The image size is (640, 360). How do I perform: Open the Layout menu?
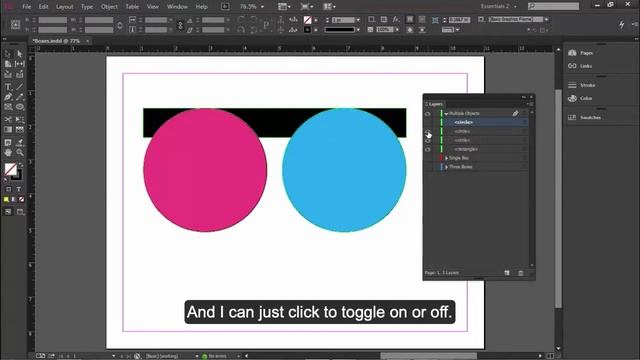[x=64, y=7]
